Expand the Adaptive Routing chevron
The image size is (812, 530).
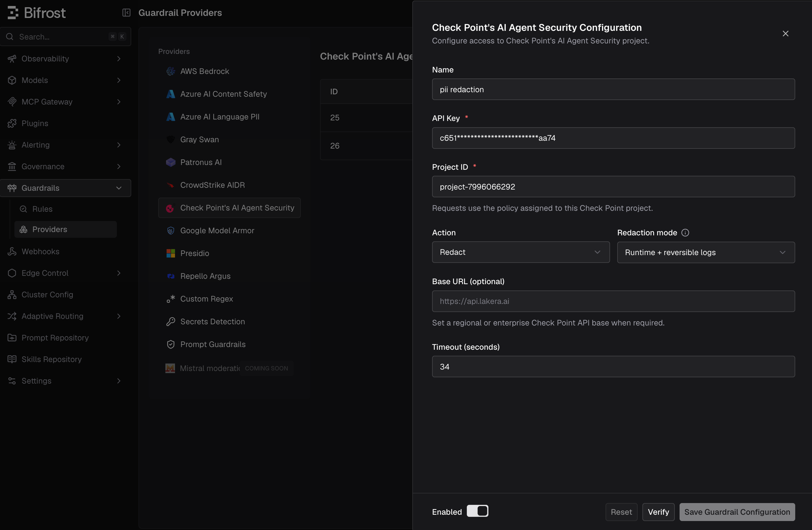tap(119, 316)
